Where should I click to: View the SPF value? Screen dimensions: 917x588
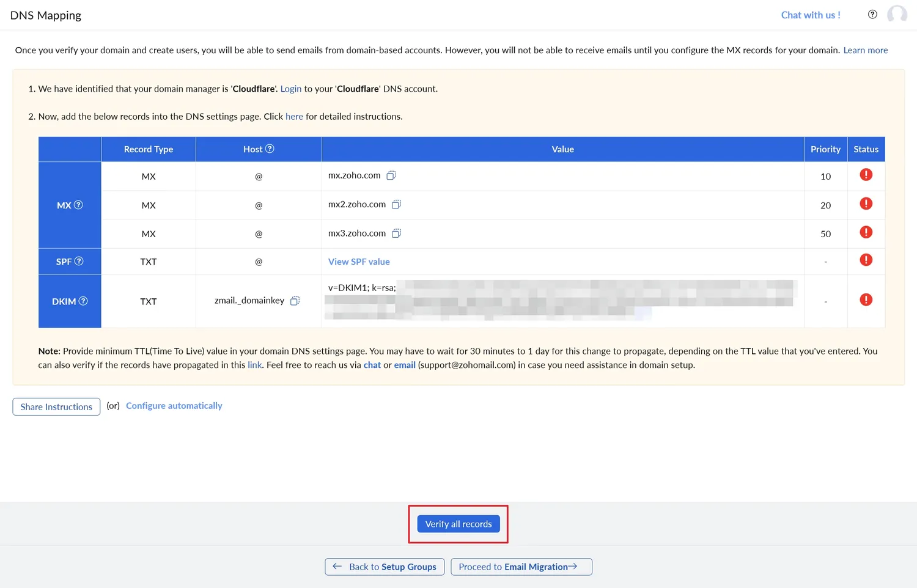click(359, 261)
